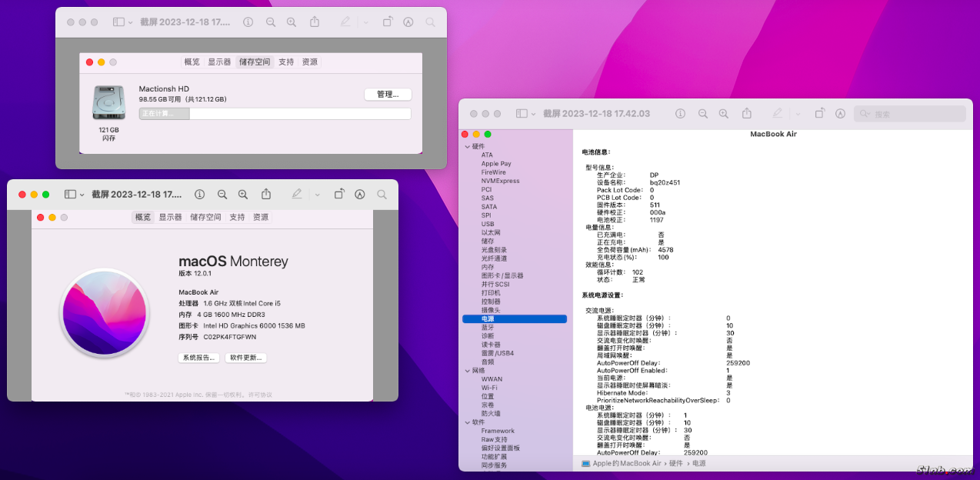This screenshot has height=480, width=980.
Task: Open search in the macOS Monterey Preview window
Action: 382,195
